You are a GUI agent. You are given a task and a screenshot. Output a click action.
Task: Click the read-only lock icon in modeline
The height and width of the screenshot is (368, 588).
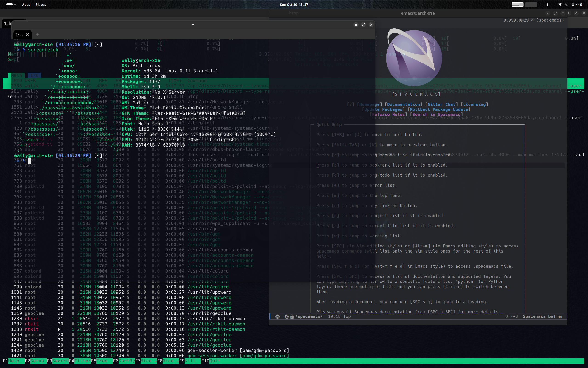(x=292, y=316)
